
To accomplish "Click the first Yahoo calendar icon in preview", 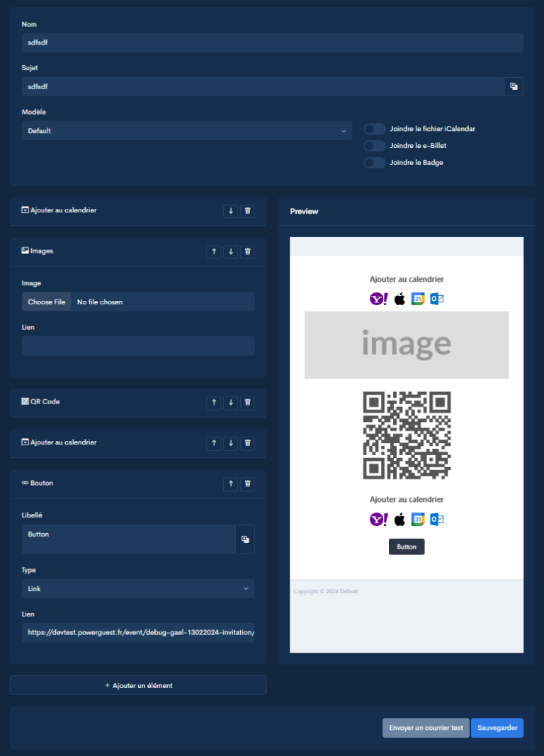I will (x=378, y=299).
